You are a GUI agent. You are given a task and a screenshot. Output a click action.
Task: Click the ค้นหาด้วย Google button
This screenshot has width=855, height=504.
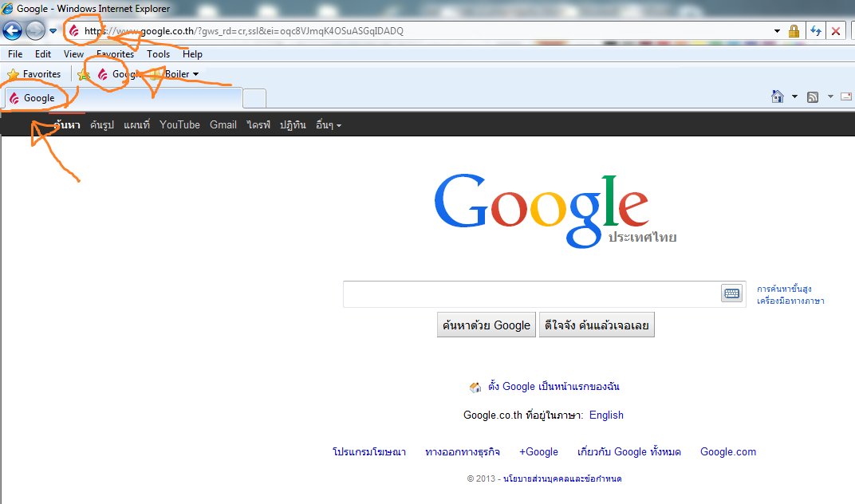coord(487,325)
